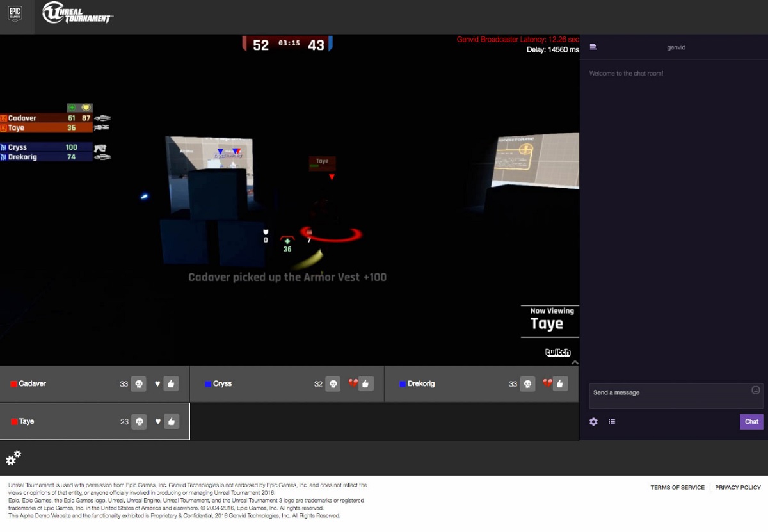The width and height of the screenshot is (768, 532).
Task: Open the emoticon picker in chat
Action: [x=756, y=390]
